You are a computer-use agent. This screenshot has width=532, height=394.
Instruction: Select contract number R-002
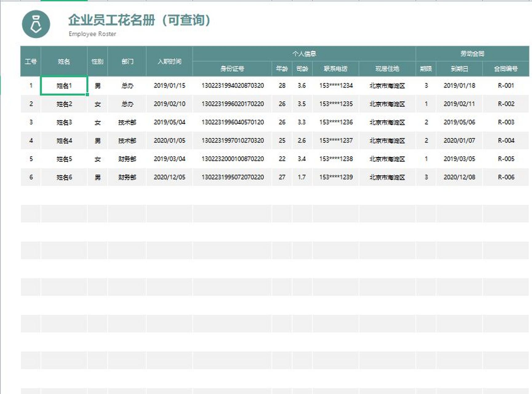pos(506,104)
